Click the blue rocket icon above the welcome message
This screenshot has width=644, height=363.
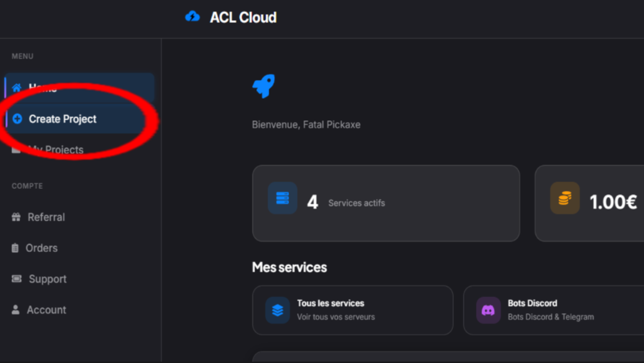tap(263, 86)
